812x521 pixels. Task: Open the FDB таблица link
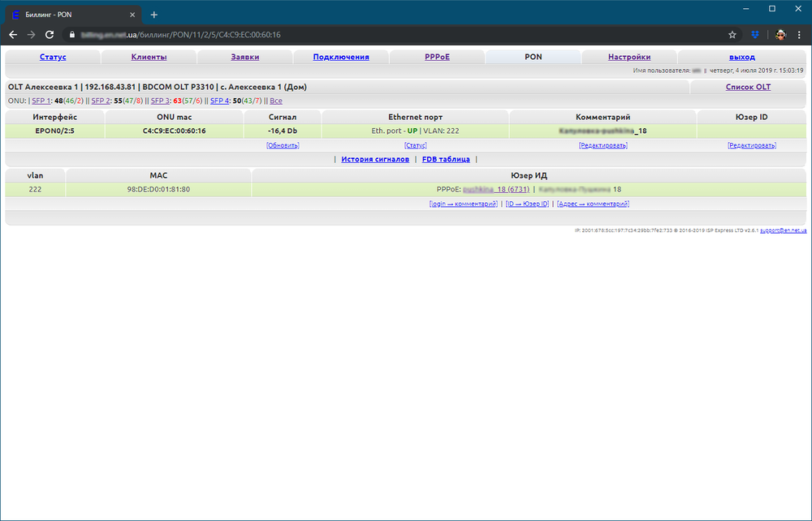click(x=446, y=160)
